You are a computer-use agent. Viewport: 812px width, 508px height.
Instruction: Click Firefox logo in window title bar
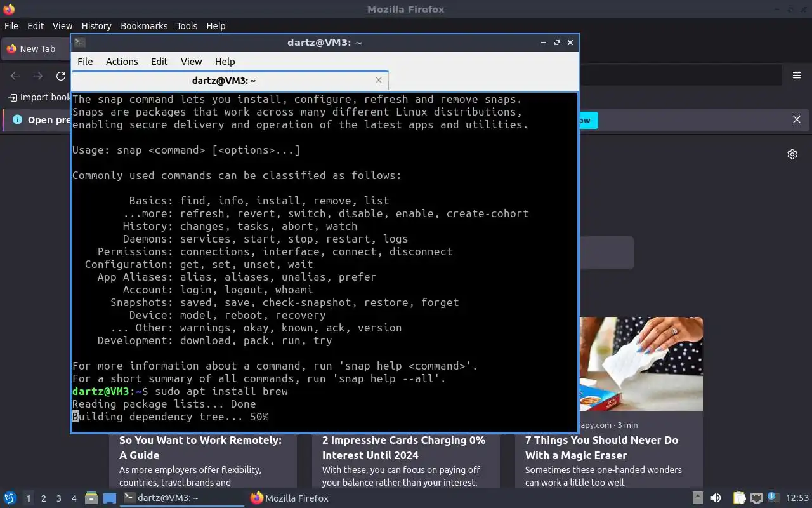8,10
